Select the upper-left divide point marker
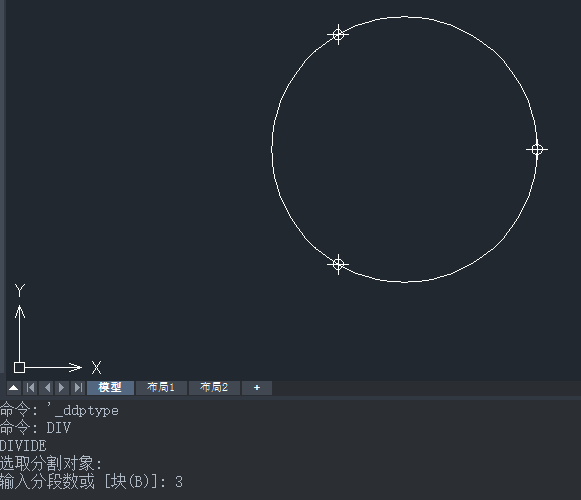Screen dimensions: 581x500 pyautogui.click(x=338, y=35)
